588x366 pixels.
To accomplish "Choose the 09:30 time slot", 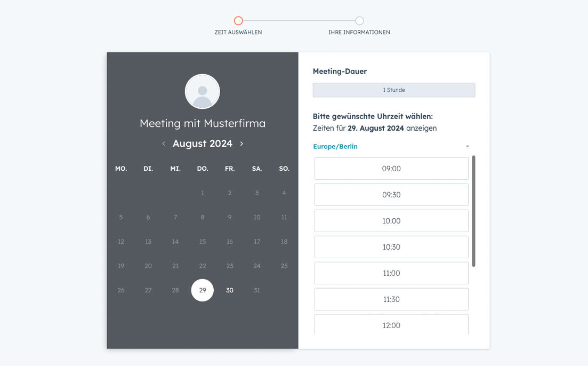I will (391, 195).
